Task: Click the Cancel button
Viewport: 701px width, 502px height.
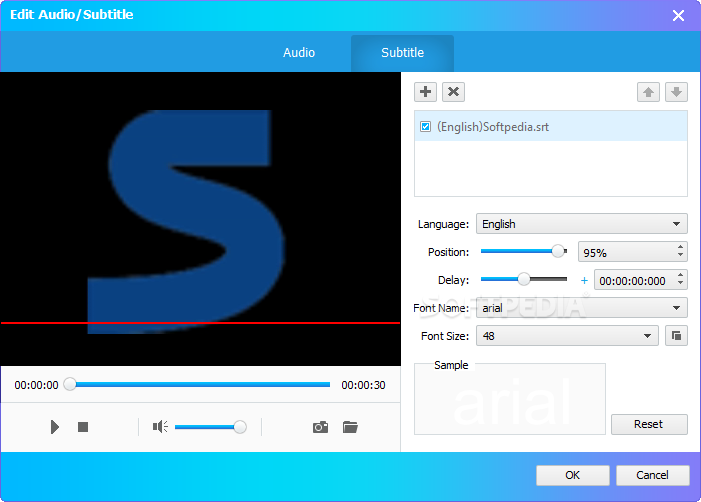Action: tap(653, 475)
